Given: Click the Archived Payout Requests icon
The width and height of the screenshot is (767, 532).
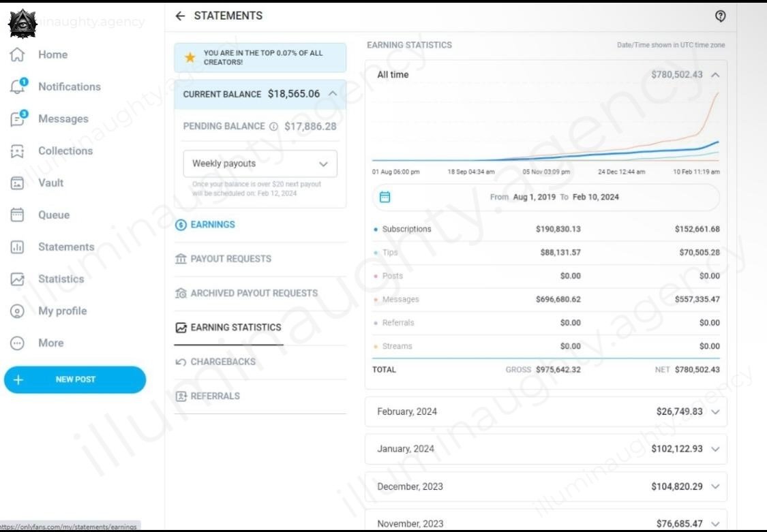Looking at the screenshot, I should click(181, 293).
